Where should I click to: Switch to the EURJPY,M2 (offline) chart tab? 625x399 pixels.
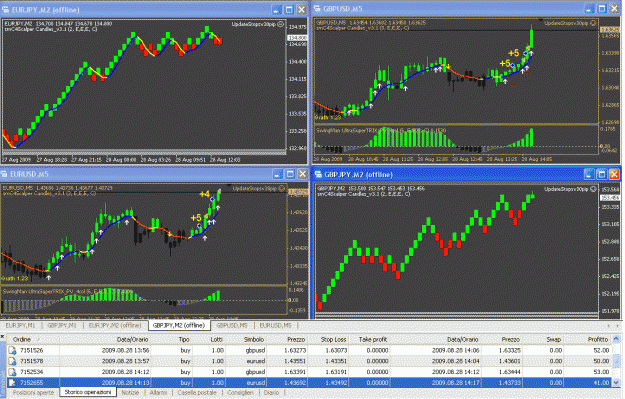115,326
